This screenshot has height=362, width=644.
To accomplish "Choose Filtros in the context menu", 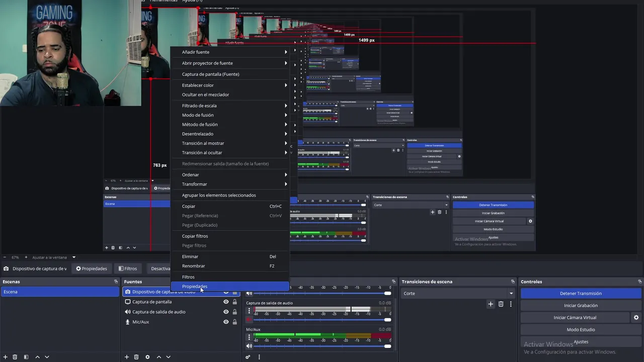I will 230,277.
